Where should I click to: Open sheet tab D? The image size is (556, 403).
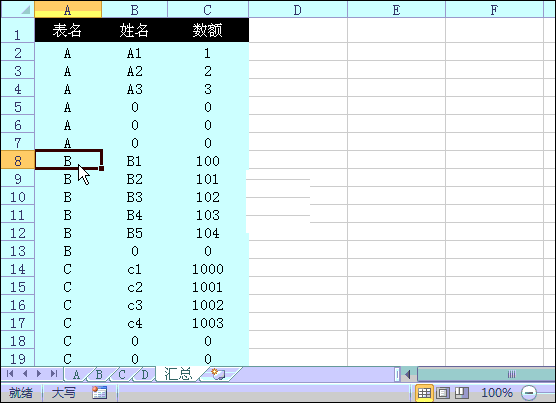(x=145, y=374)
